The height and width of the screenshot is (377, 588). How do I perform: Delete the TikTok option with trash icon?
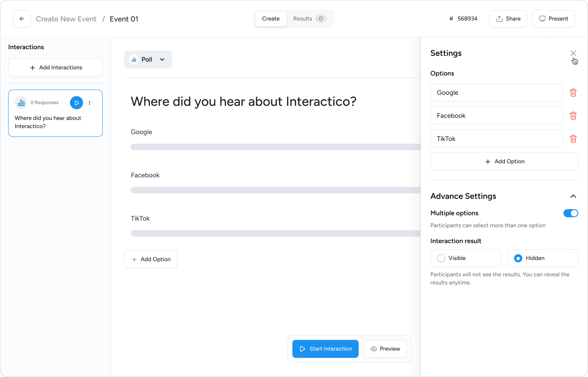[573, 139]
